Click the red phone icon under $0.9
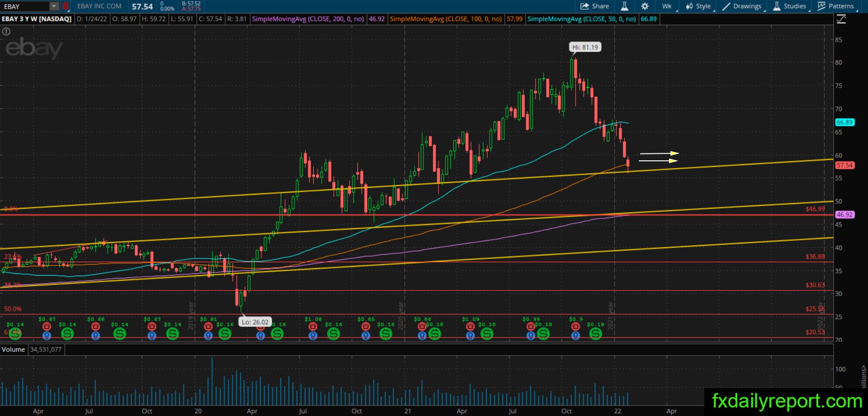This screenshot has width=868, height=416. (576, 327)
